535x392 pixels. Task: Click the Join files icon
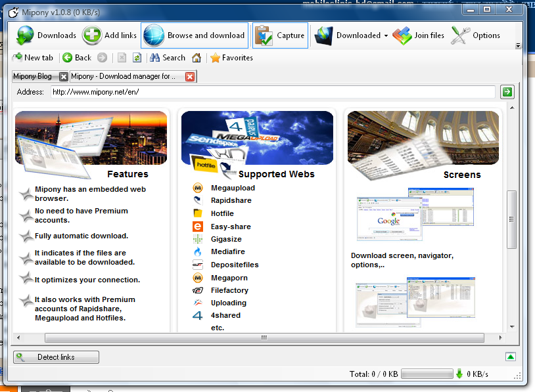tap(402, 35)
